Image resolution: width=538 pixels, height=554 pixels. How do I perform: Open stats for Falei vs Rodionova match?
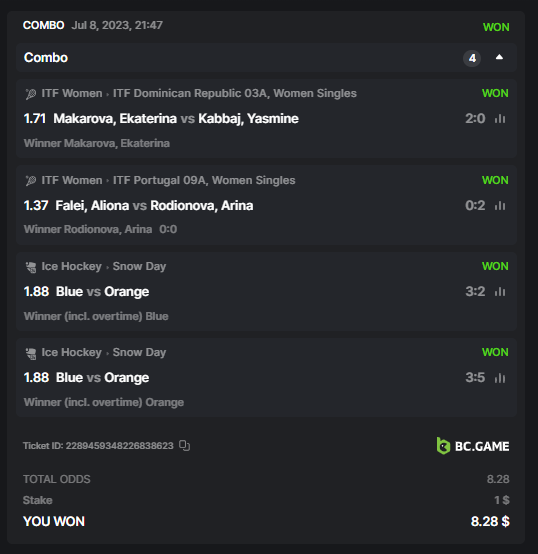coord(500,206)
